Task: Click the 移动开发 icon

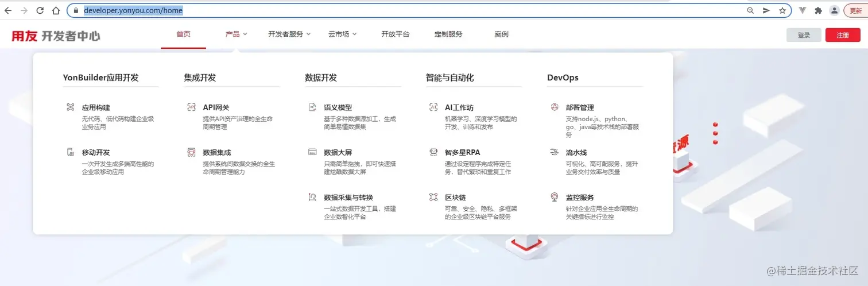Action: click(71, 152)
